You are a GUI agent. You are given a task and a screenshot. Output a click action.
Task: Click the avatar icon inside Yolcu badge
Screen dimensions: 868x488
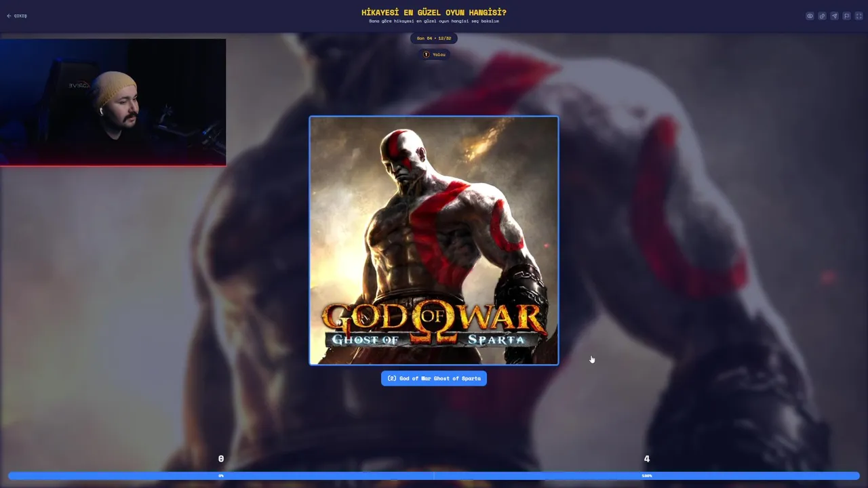(427, 54)
